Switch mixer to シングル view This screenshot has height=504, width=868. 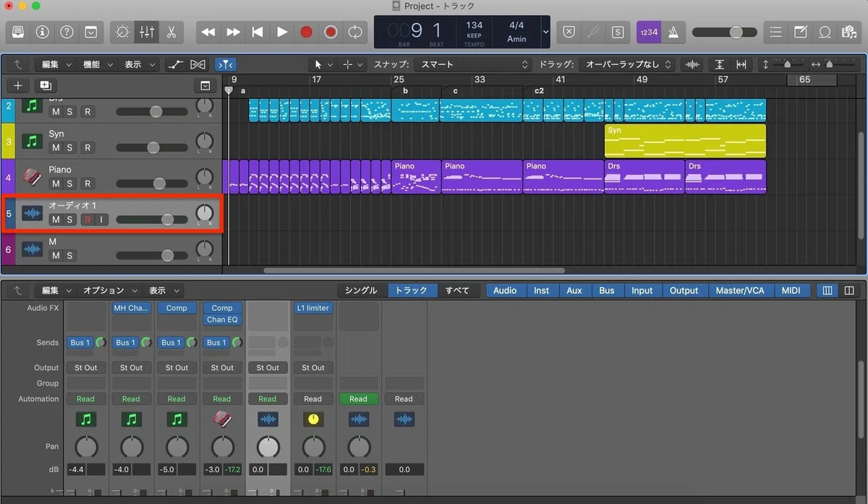[x=361, y=290]
